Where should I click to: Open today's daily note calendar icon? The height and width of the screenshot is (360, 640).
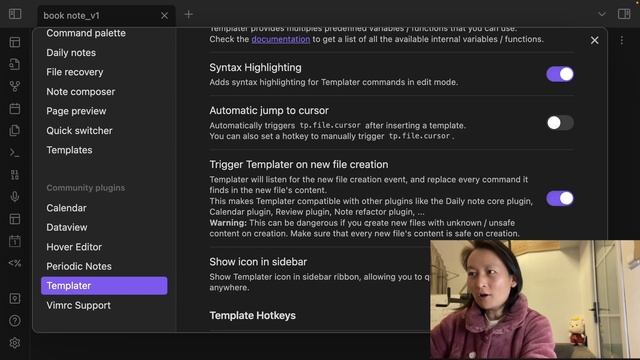point(15,108)
